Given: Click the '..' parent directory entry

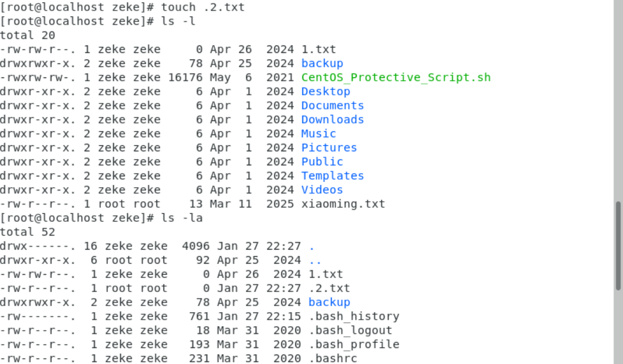Looking at the screenshot, I should (x=315, y=260).
